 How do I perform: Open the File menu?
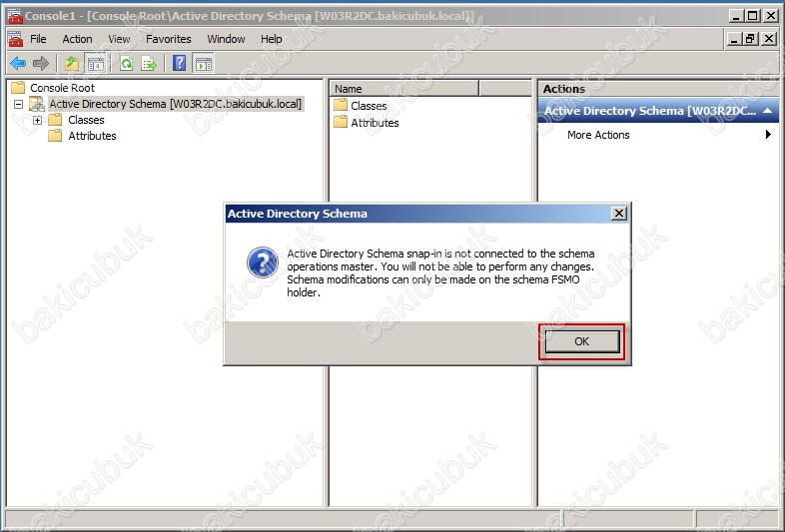[38, 39]
